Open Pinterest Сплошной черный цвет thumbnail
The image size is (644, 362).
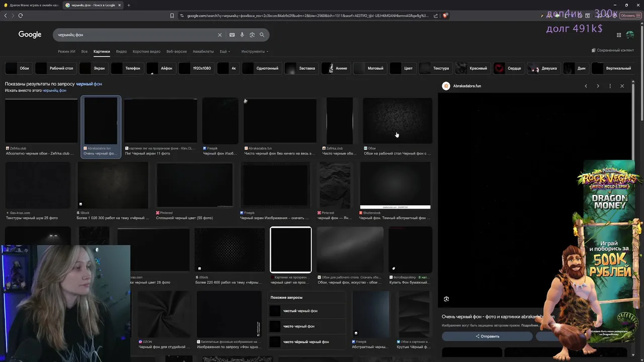[194, 186]
